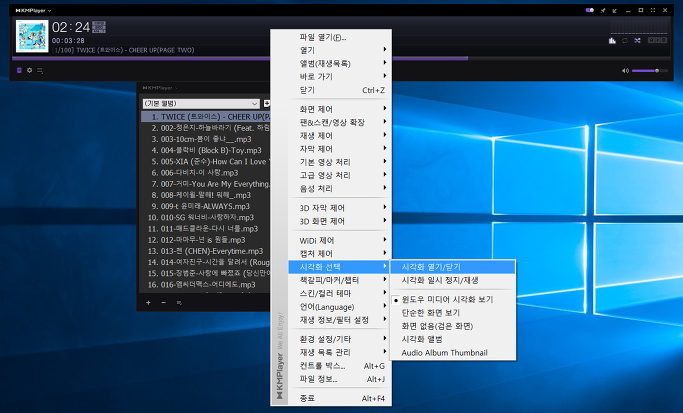The height and width of the screenshot is (413, 683).
Task: Click the album cover thumbnail
Action: click(32, 36)
